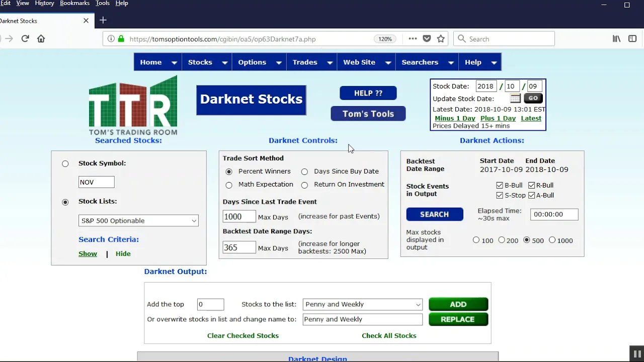Expand the Trades menu arrow
Screen dimensions: 644x362
(330, 62)
